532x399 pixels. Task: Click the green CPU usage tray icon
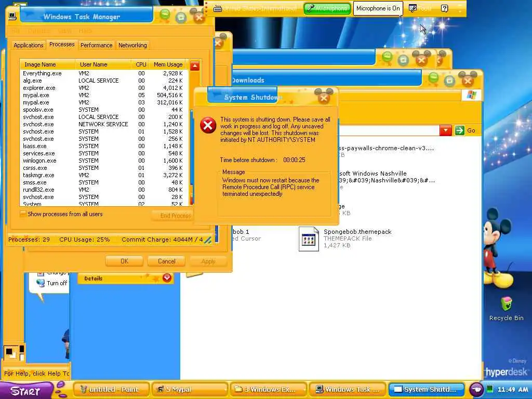[x=489, y=389]
